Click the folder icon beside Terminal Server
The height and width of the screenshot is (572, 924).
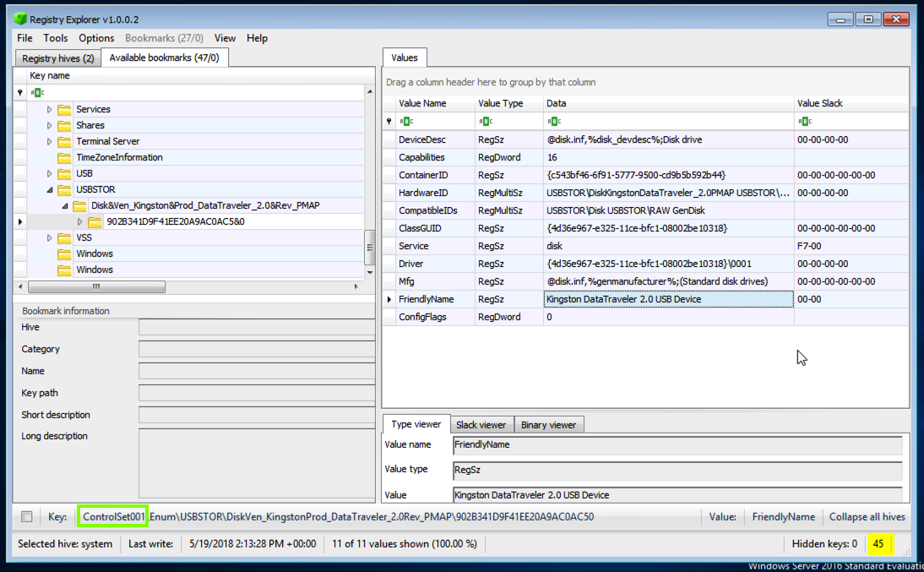tap(64, 142)
